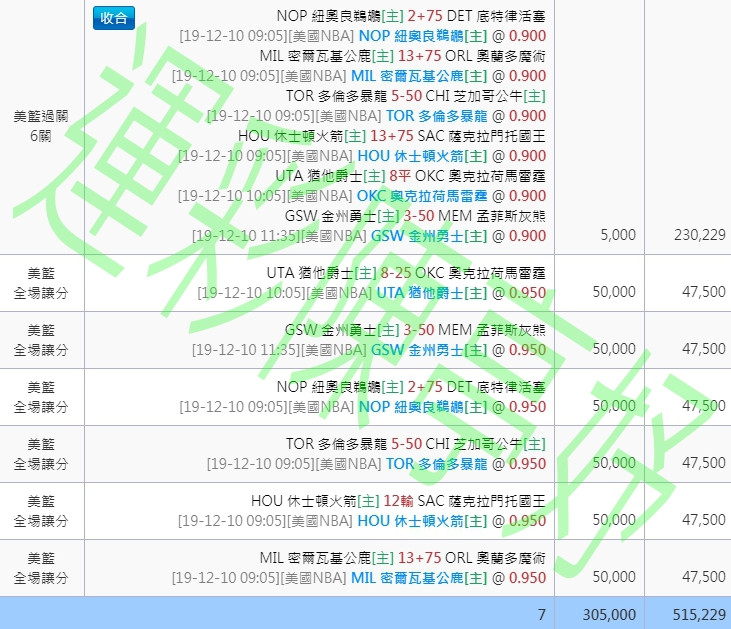This screenshot has height=629, width=731.
Task: Select the 47,500 payout in HOU row
Action: coord(704,519)
